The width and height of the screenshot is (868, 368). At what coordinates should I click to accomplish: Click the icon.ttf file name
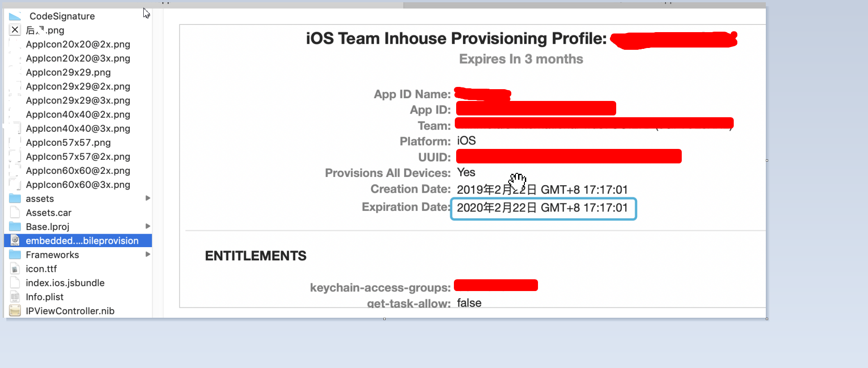pyautogui.click(x=41, y=269)
